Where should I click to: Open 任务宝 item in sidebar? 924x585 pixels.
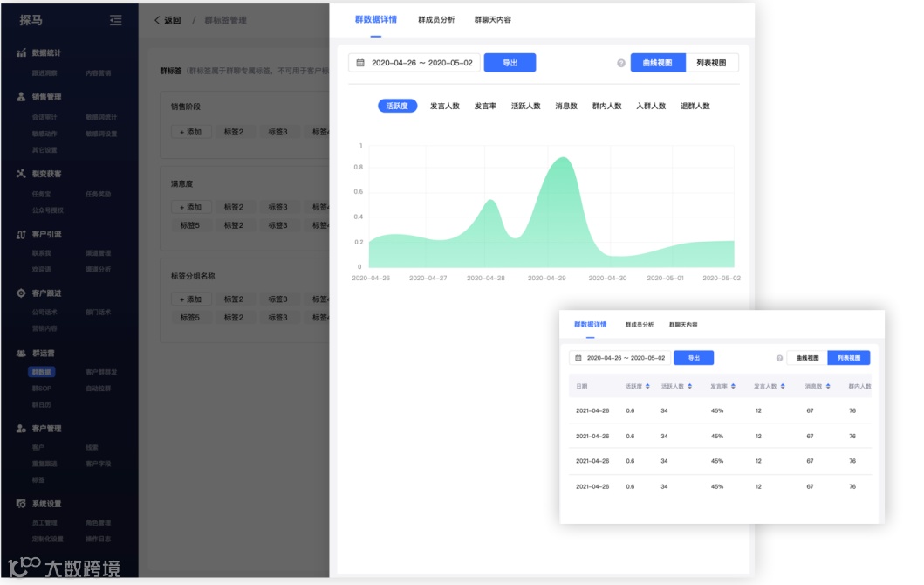tap(41, 194)
